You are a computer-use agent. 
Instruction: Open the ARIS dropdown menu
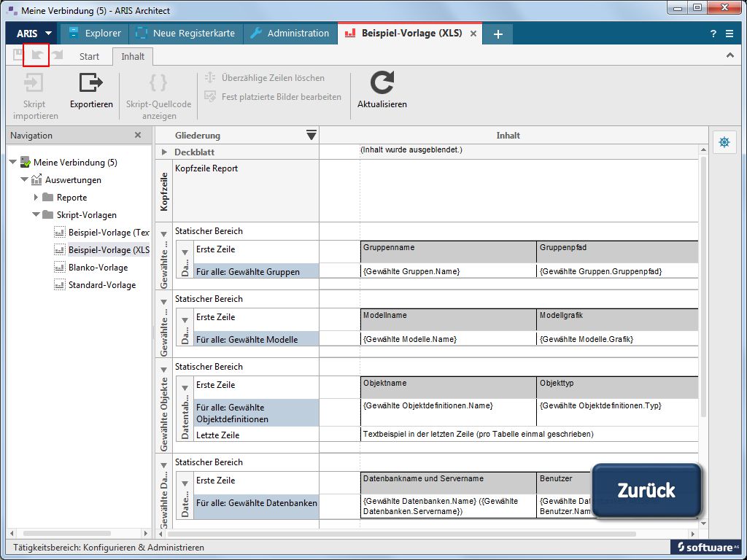[34, 34]
